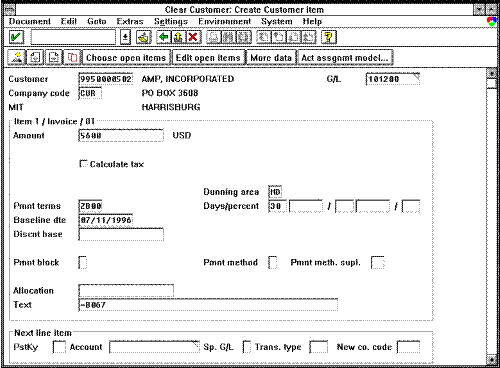Click the Pmnt block field
The width and height of the screenshot is (500, 368).
83,262
